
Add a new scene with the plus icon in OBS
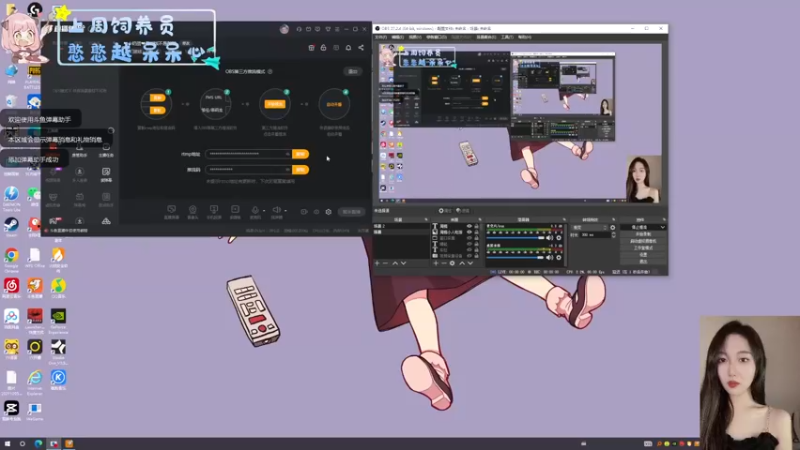click(x=377, y=263)
